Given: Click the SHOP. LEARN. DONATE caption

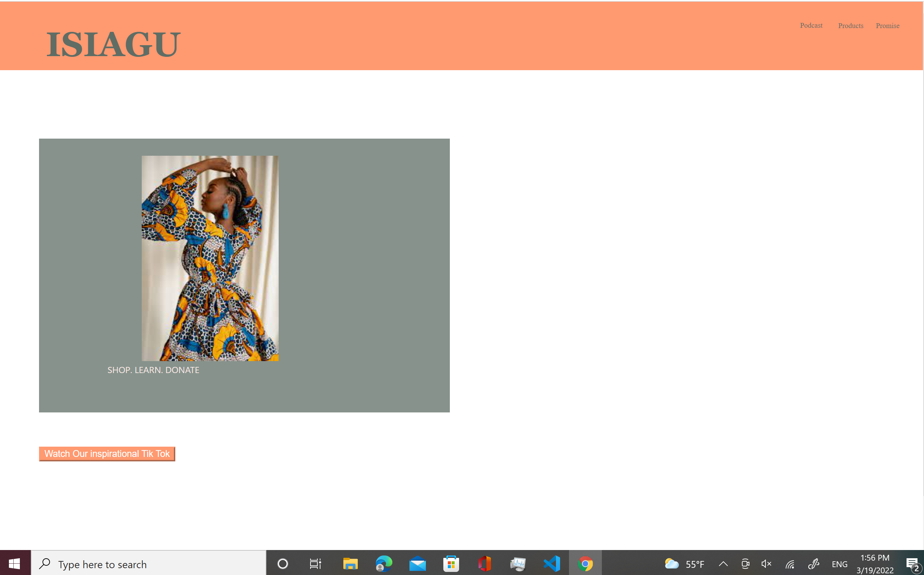Looking at the screenshot, I should pyautogui.click(x=153, y=370).
